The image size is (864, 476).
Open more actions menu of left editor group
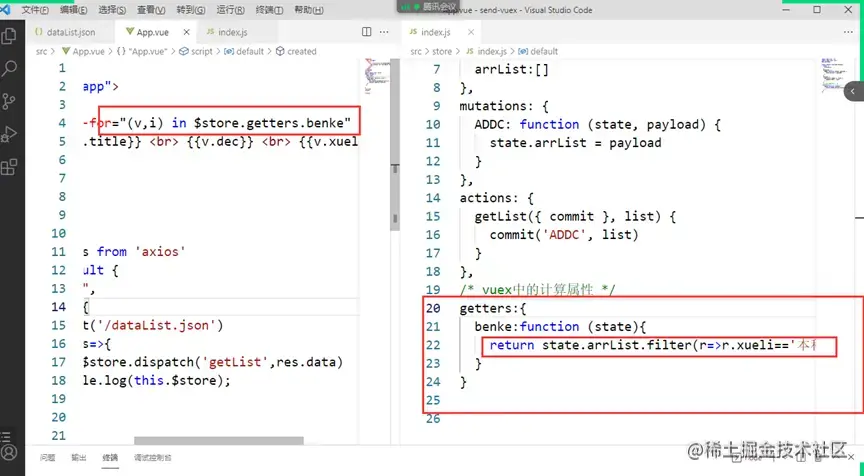pyautogui.click(x=384, y=32)
